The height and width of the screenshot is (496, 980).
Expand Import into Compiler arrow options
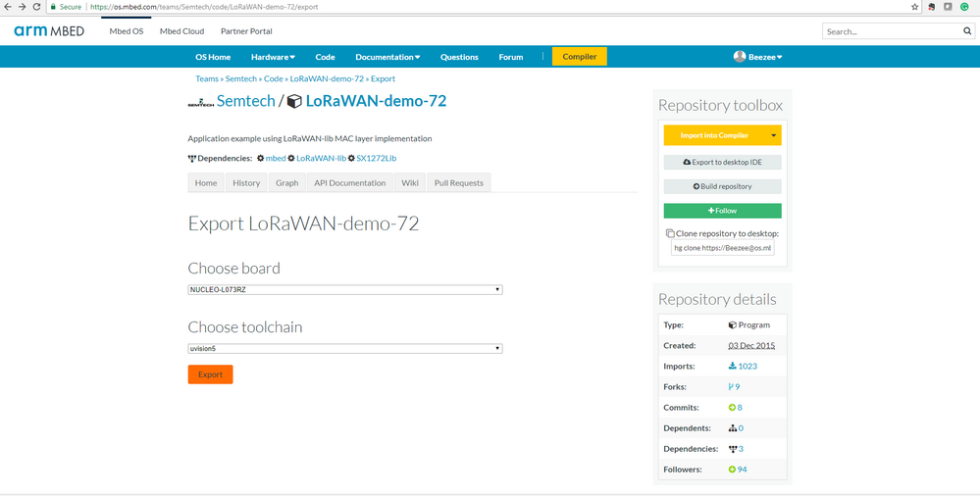coord(774,135)
